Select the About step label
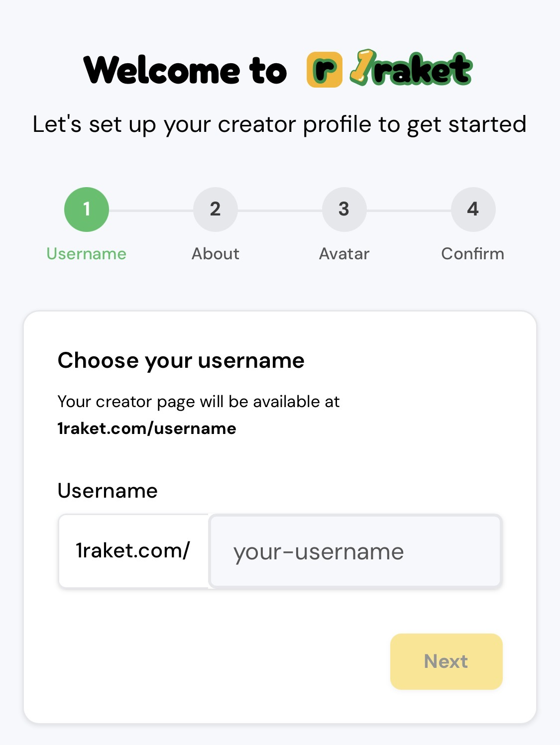 click(x=216, y=253)
